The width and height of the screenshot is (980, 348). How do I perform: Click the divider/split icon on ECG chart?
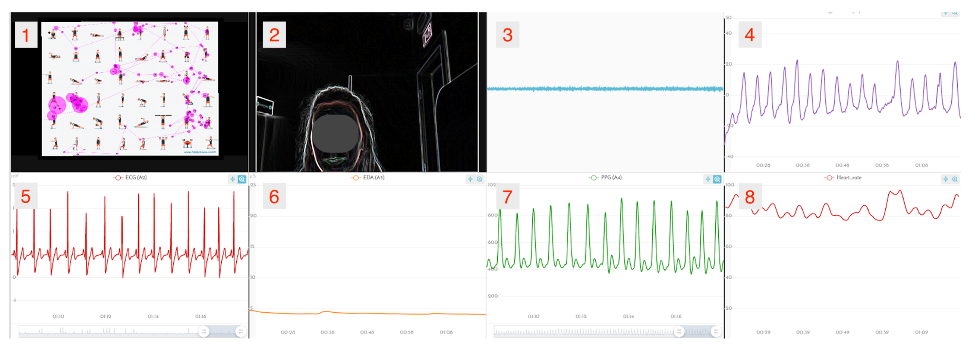click(232, 179)
